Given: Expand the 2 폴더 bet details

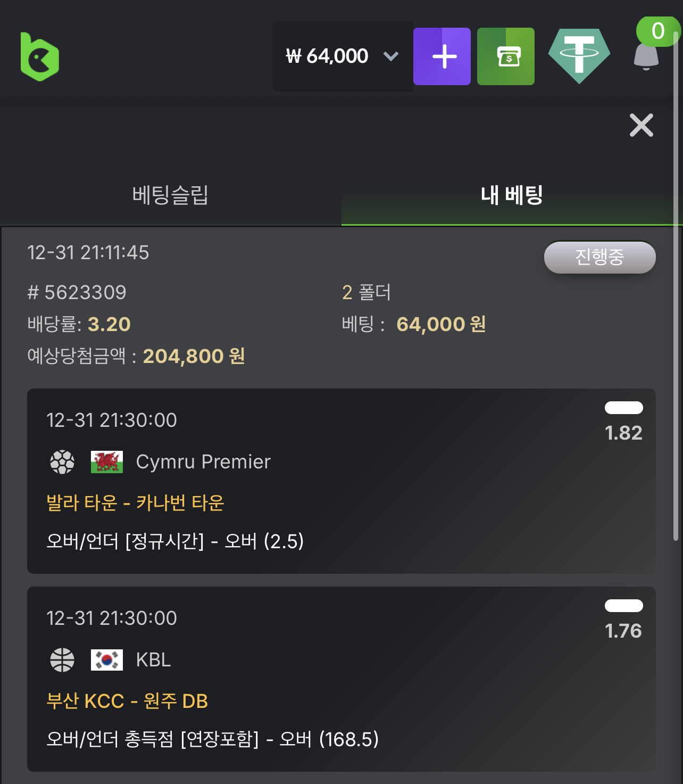Looking at the screenshot, I should (x=366, y=292).
